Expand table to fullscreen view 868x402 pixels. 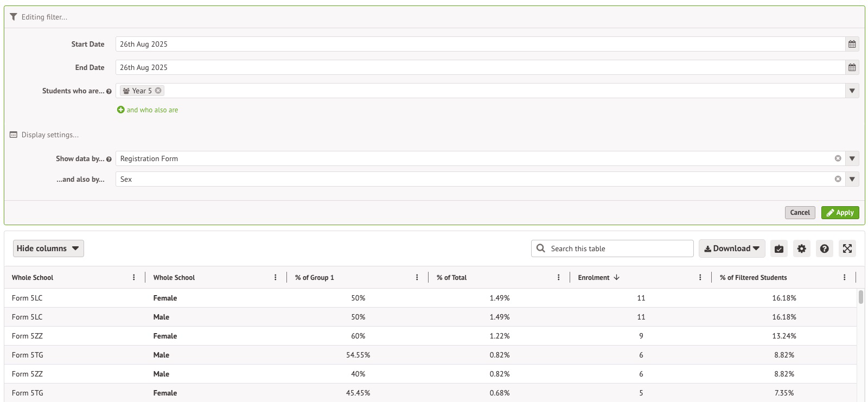(847, 248)
